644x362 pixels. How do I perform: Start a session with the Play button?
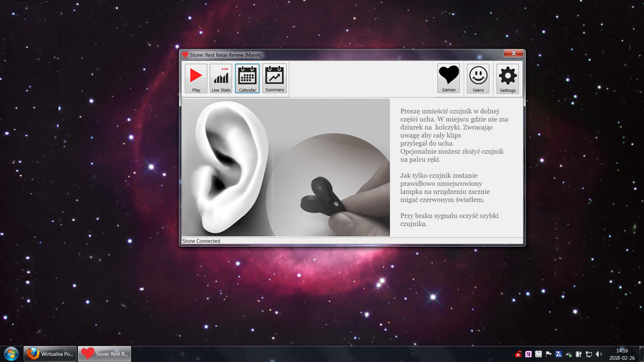pyautogui.click(x=196, y=79)
